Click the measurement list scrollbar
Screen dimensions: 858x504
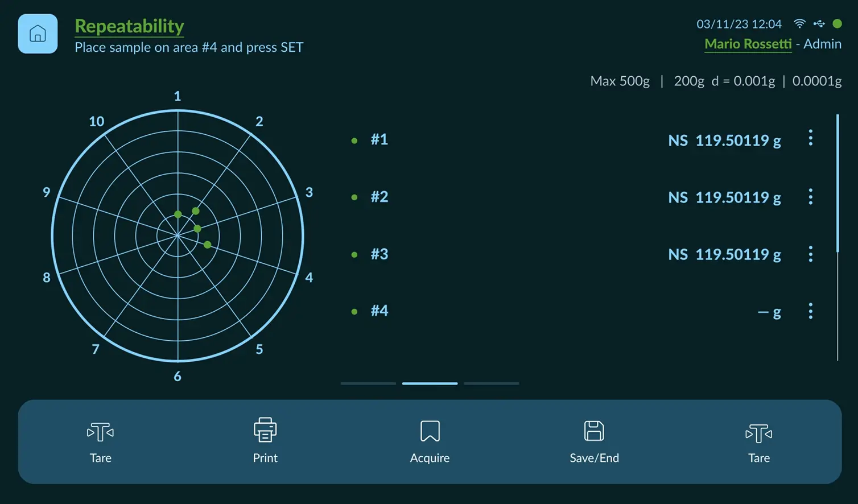[838, 183]
